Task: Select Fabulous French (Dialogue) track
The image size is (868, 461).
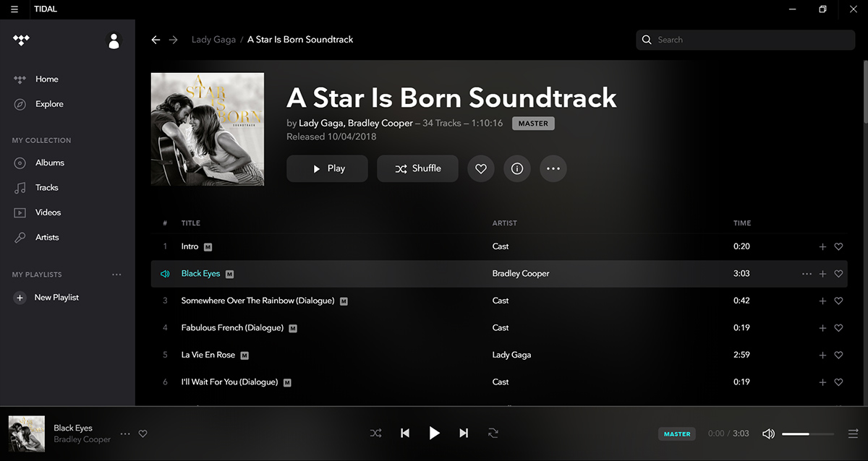Action: pos(232,328)
